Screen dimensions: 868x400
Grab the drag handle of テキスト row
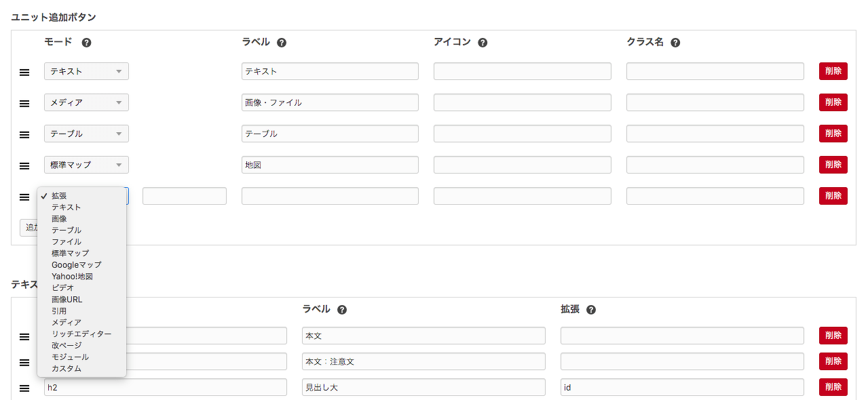tap(24, 72)
